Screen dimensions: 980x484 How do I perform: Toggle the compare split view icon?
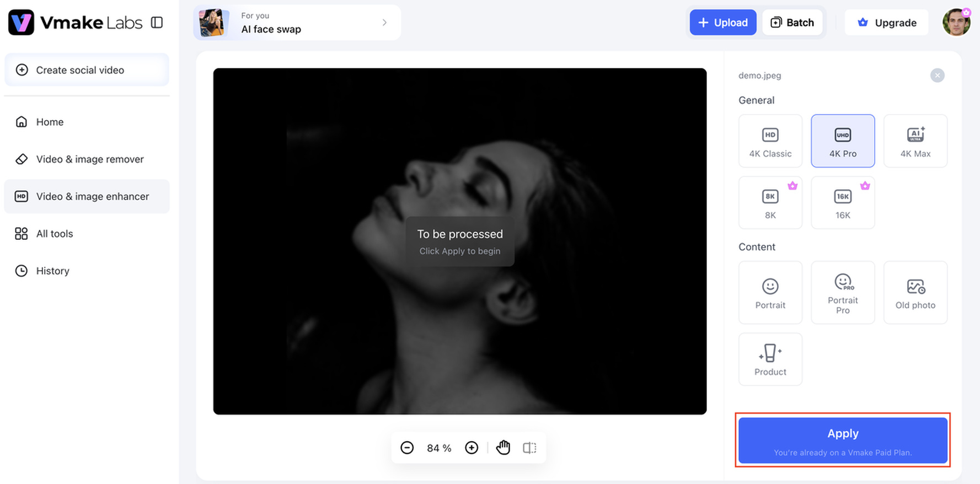(x=529, y=448)
